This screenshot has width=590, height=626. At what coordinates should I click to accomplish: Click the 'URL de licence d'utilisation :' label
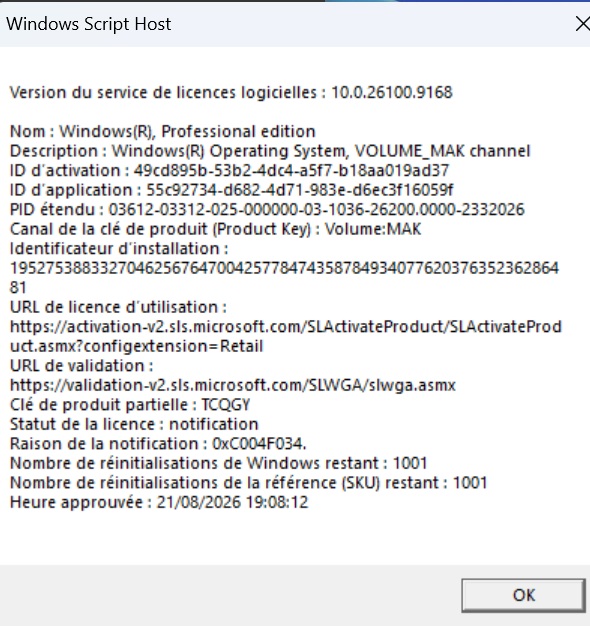118,307
